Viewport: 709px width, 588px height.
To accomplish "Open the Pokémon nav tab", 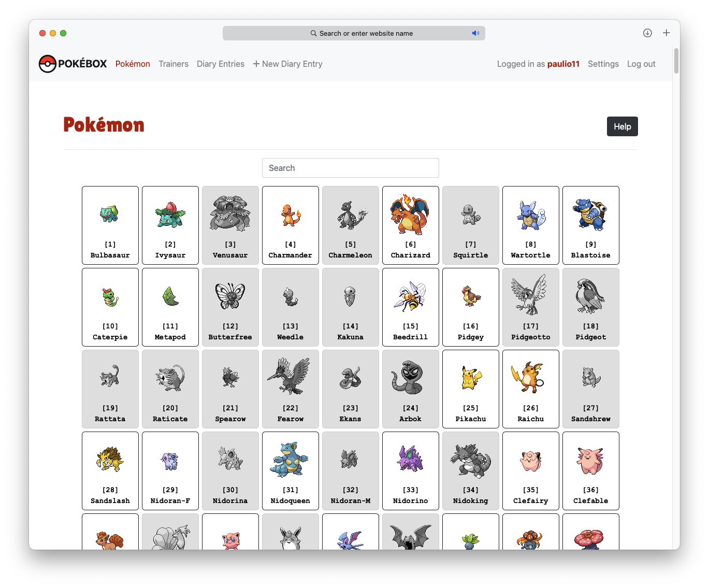I will tap(133, 64).
